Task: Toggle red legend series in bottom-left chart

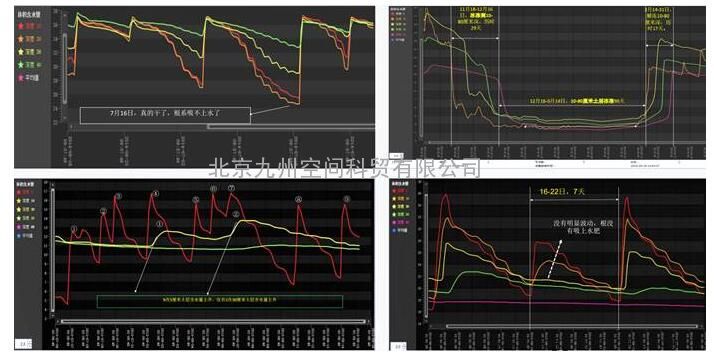Action: coord(26,192)
